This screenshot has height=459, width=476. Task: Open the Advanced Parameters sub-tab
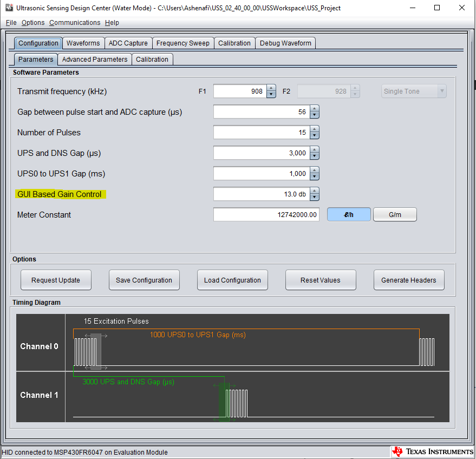click(95, 59)
